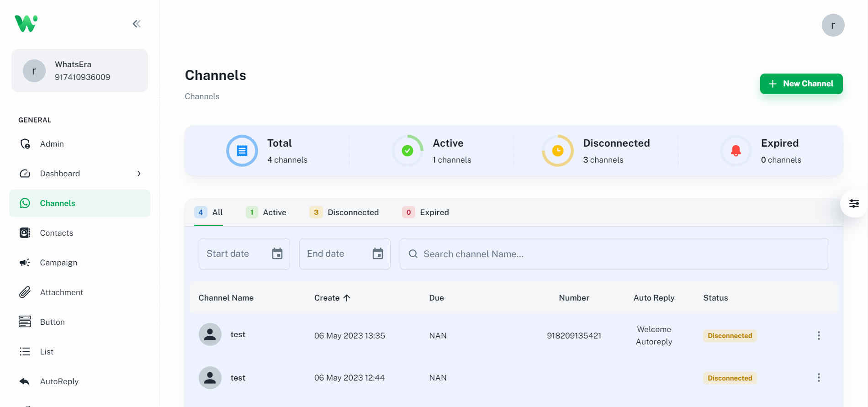Open Campaign from the sidebar
The height and width of the screenshot is (407, 868).
pyautogui.click(x=58, y=263)
